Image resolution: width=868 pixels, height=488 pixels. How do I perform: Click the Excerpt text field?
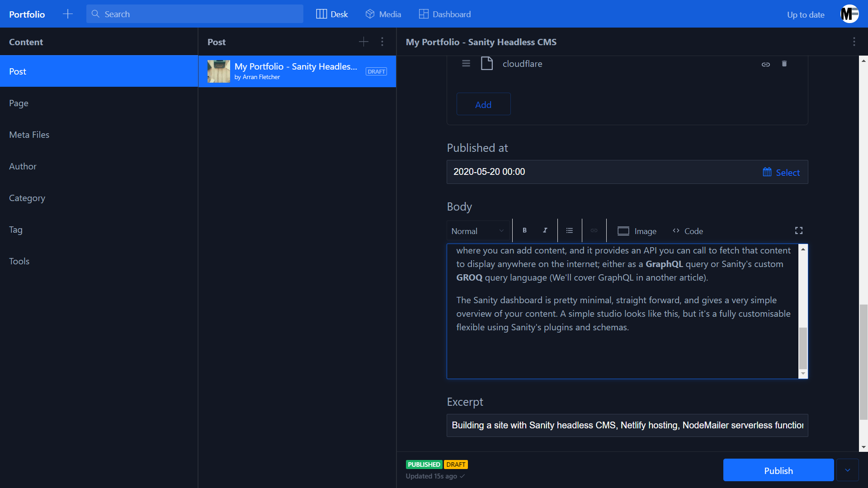coord(627,425)
